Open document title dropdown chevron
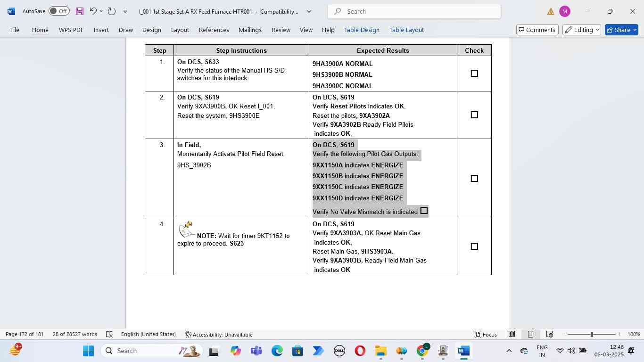This screenshot has width=644, height=362. point(309,11)
